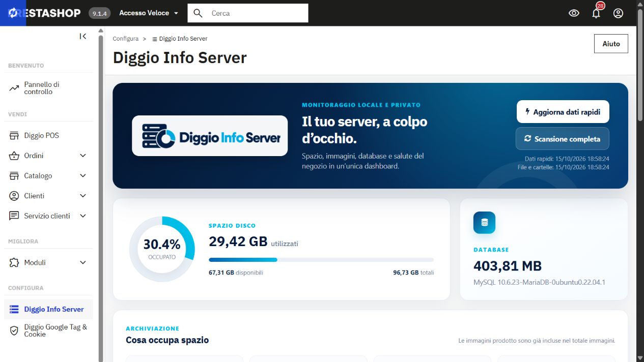Viewport: 644px width, 362px height.
Task: Click the search magnifier icon
Action: pos(198,13)
